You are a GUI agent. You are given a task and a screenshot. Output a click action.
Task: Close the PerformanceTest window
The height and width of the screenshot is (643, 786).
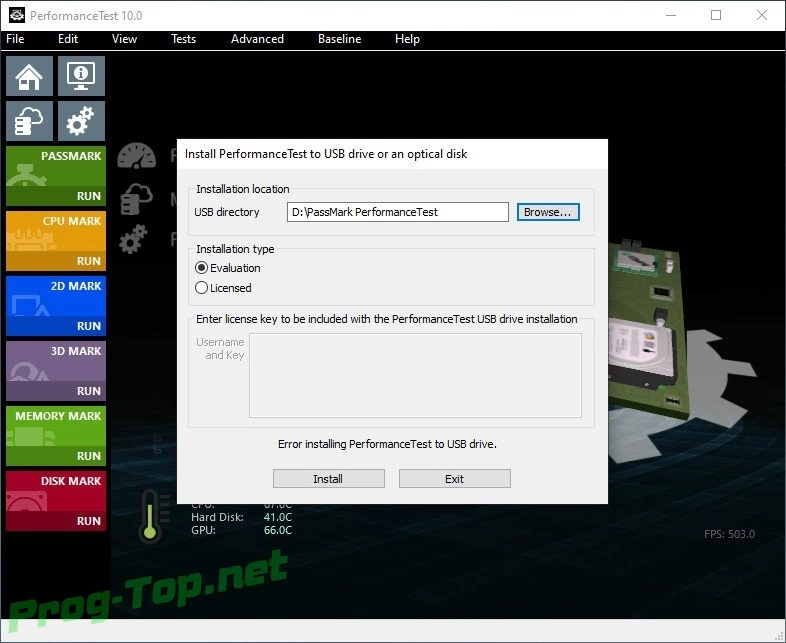762,16
